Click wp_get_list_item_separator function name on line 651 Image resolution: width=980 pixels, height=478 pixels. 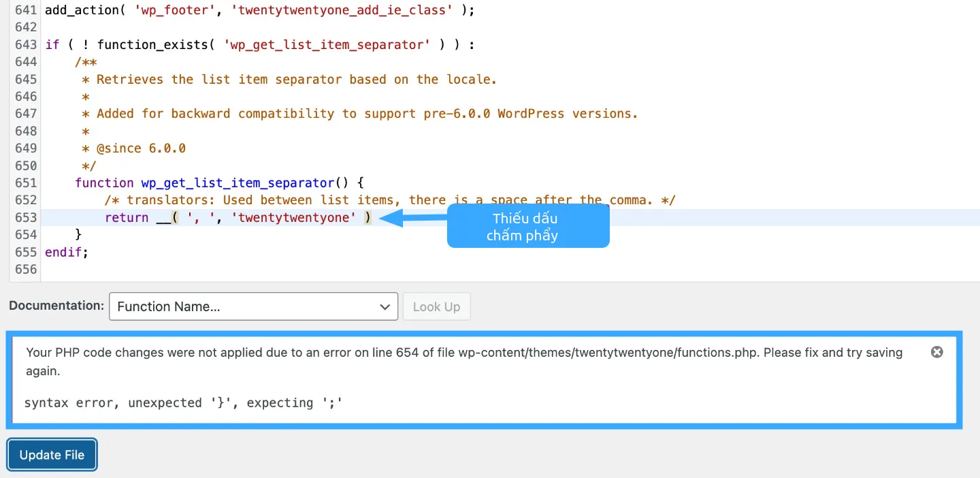(237, 183)
